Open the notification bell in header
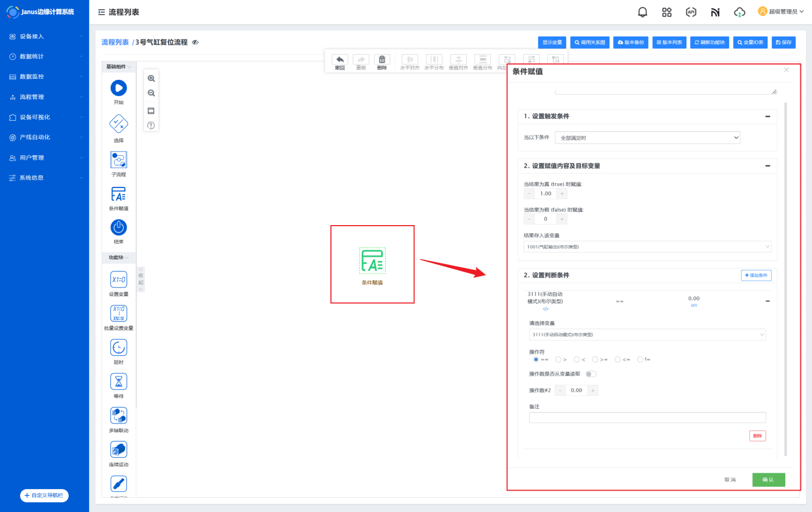The image size is (812, 512). pos(643,12)
